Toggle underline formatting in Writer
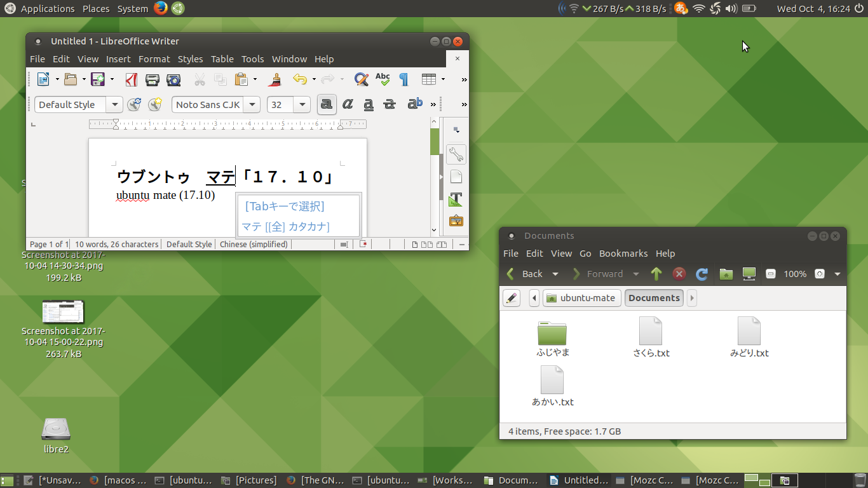This screenshot has height=488, width=868. point(369,105)
